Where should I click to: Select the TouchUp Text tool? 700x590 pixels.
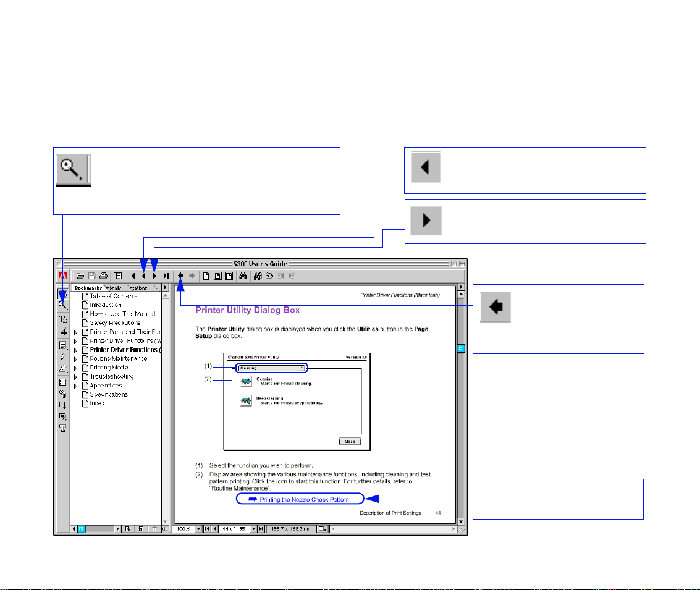point(63,428)
